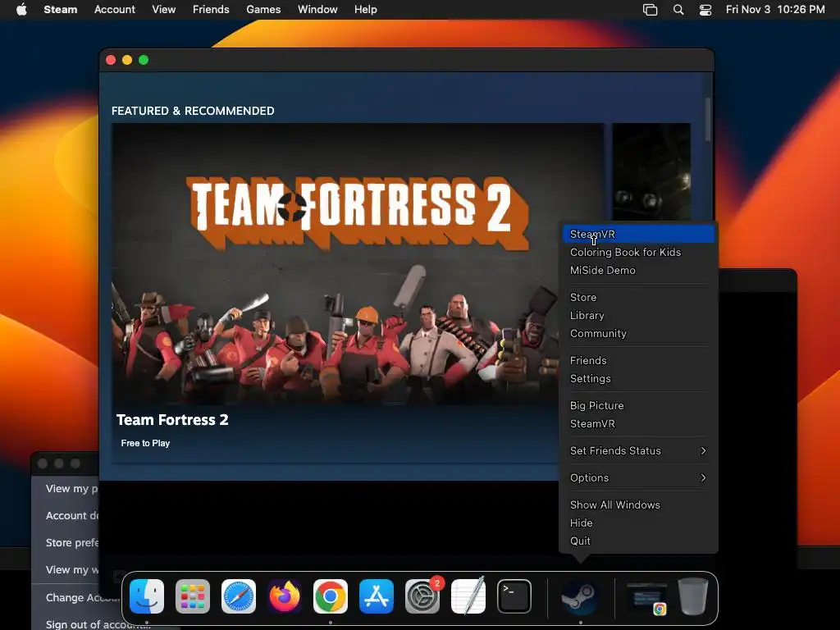
Task: Open Terminal from the dock
Action: [x=514, y=596]
